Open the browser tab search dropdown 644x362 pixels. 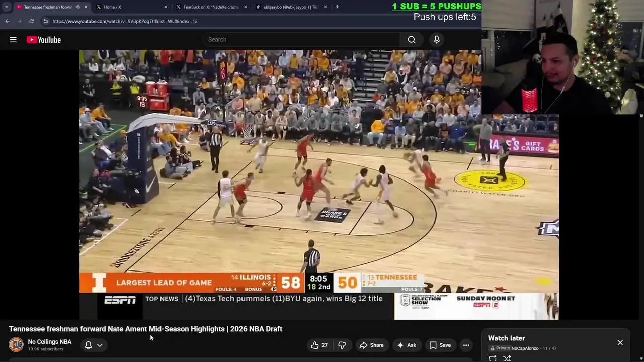coord(6,7)
